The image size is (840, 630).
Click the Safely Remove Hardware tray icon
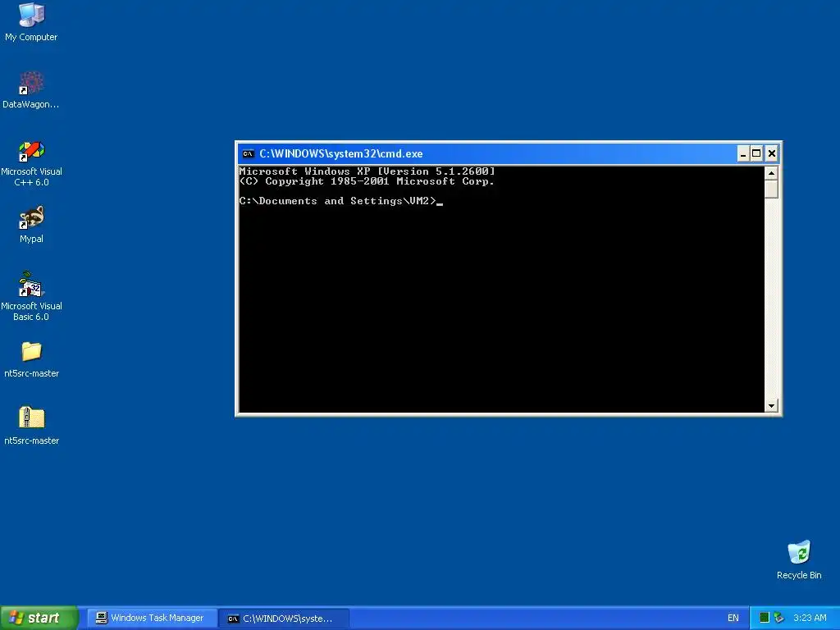(x=779, y=618)
